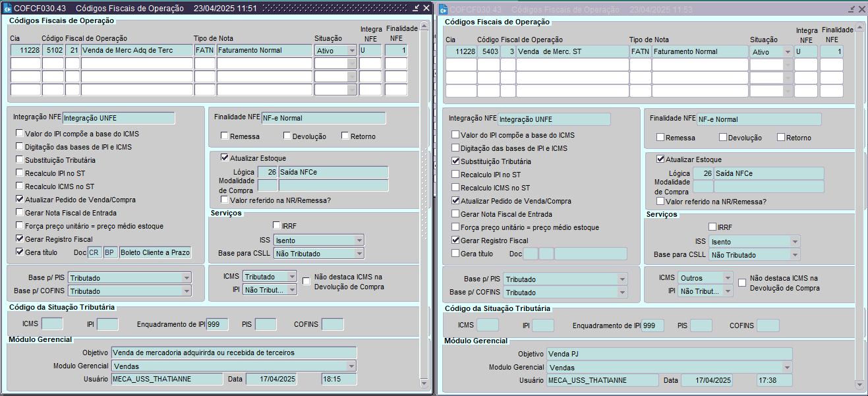Expand Modulo Gerencial Vendas dropdown, left window
Image resolution: width=868 pixels, height=396 pixels.
[x=351, y=366]
